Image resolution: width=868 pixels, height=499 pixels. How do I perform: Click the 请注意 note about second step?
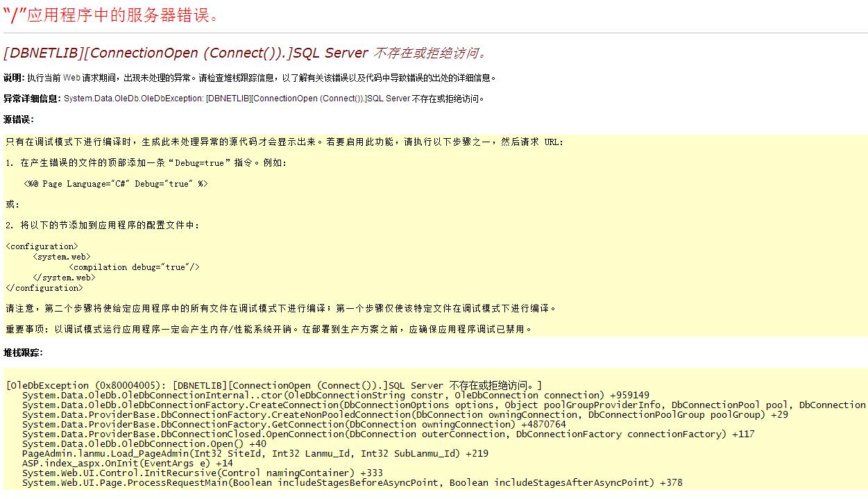click(281, 308)
